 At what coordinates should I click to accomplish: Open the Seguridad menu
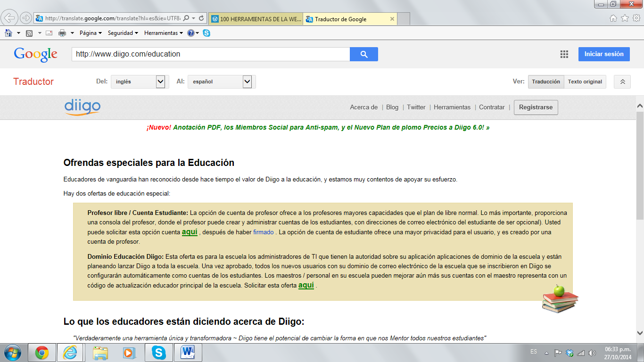click(123, 33)
